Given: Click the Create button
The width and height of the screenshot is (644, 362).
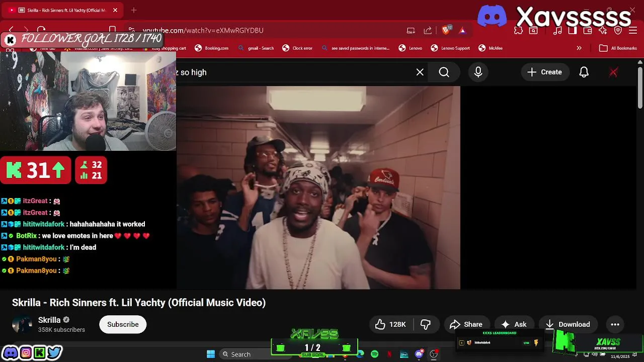Looking at the screenshot, I should [x=544, y=72].
